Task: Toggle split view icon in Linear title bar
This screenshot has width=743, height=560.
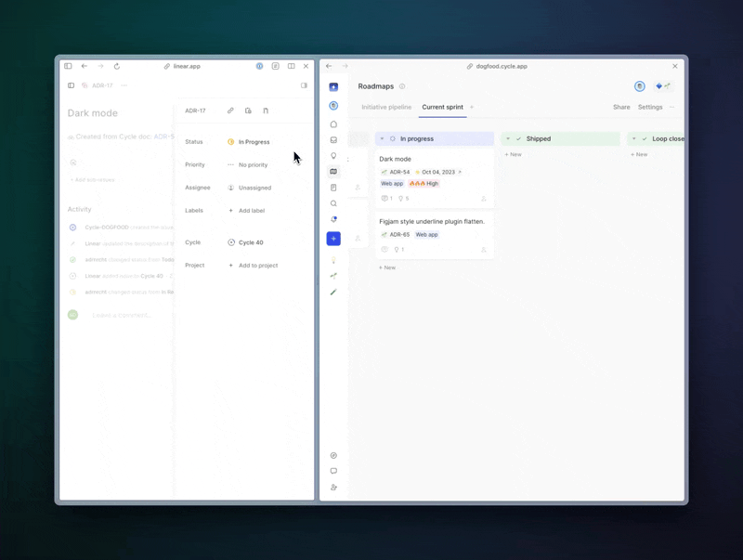Action: (x=291, y=66)
